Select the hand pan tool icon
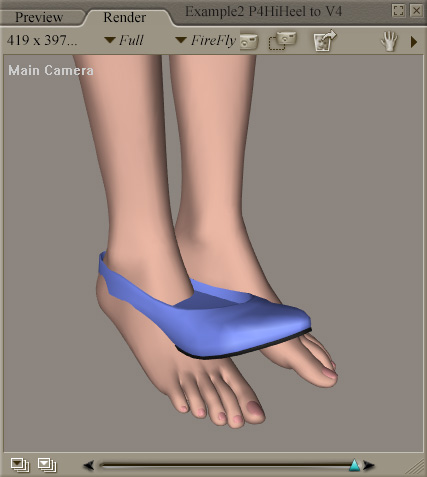Image resolution: width=427 pixels, height=477 pixels. [x=389, y=41]
